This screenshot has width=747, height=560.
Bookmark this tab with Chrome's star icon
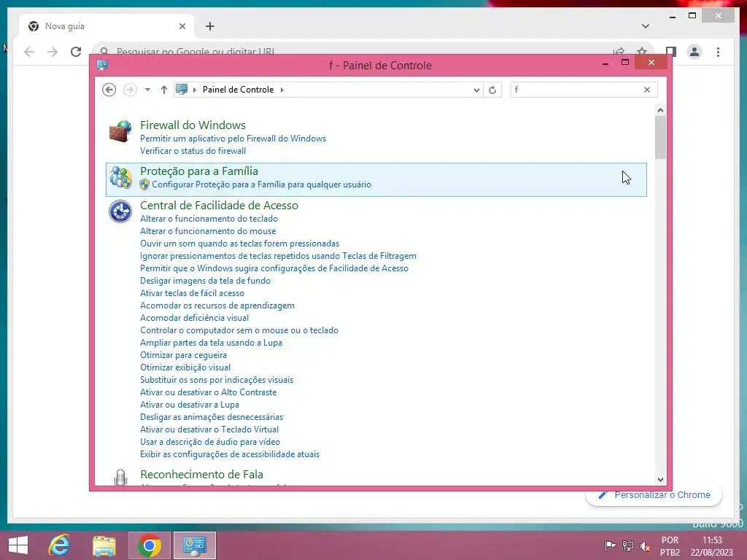(x=642, y=52)
